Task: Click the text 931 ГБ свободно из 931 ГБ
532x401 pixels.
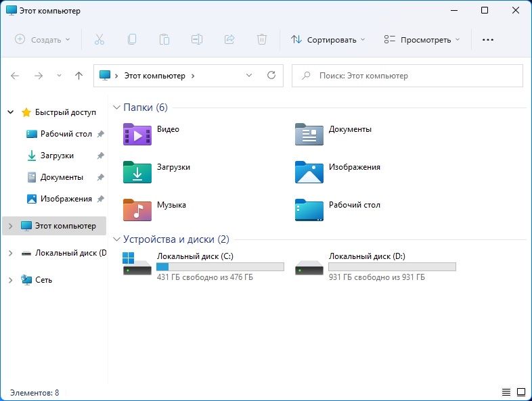Action: 376,277
